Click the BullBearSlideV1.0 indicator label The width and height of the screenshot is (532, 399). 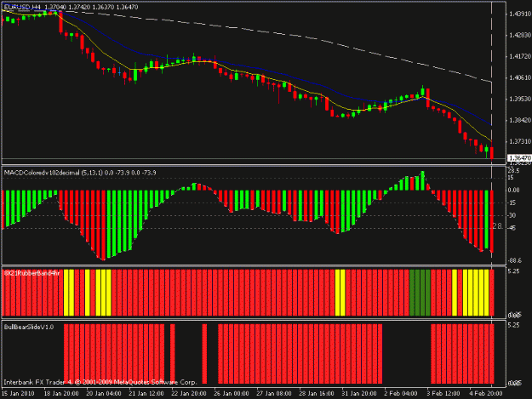click(x=29, y=328)
